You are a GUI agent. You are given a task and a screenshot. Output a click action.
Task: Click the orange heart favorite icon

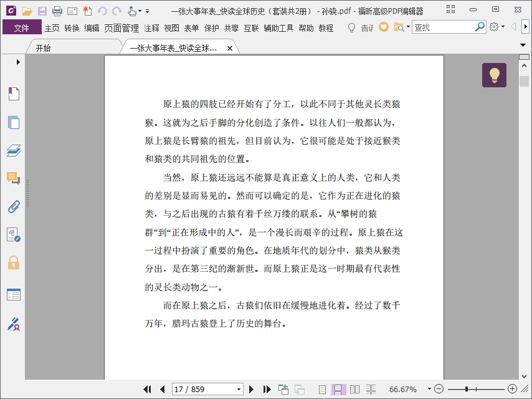(x=383, y=27)
